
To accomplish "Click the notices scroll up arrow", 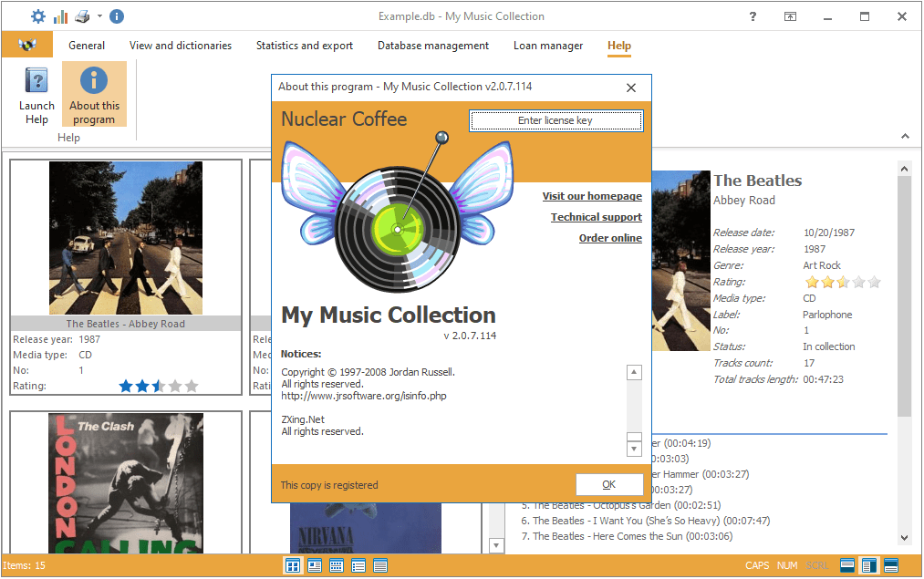I will click(x=634, y=372).
